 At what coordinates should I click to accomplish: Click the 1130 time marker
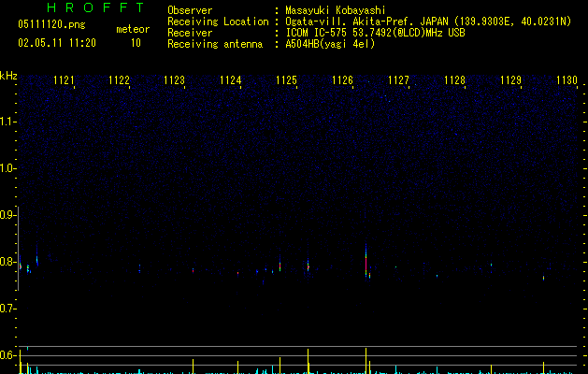click(566, 80)
